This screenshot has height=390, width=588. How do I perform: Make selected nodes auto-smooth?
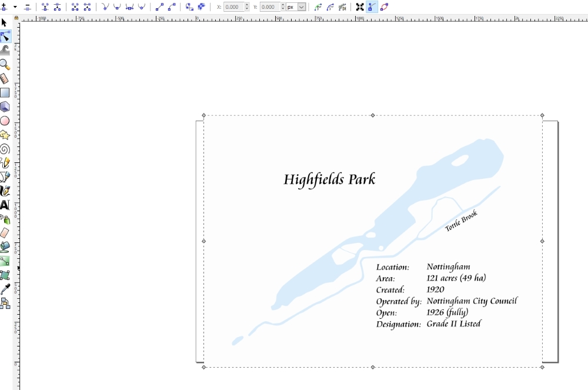coord(141,6)
